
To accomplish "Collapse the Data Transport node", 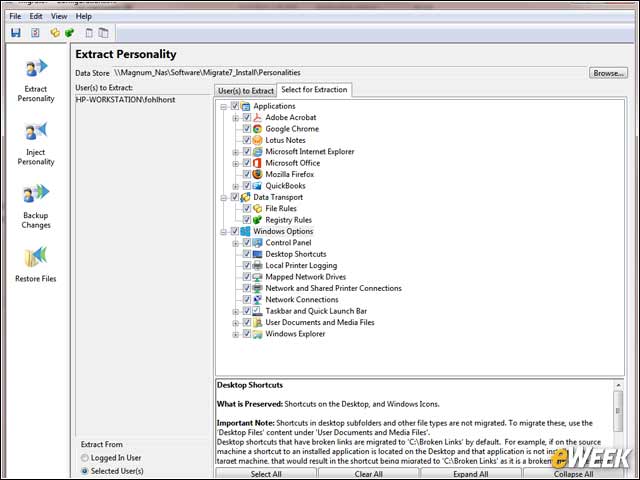I will pyautogui.click(x=223, y=198).
